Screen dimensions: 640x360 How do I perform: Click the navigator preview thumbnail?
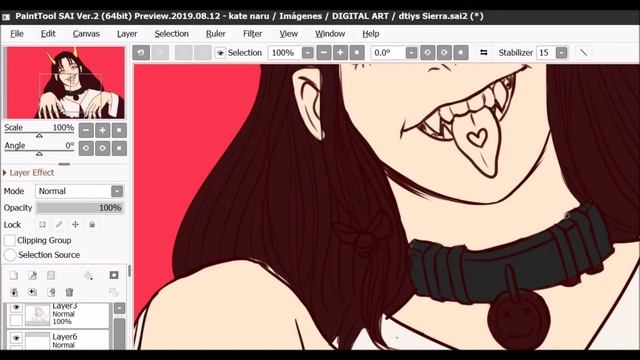coord(66,83)
